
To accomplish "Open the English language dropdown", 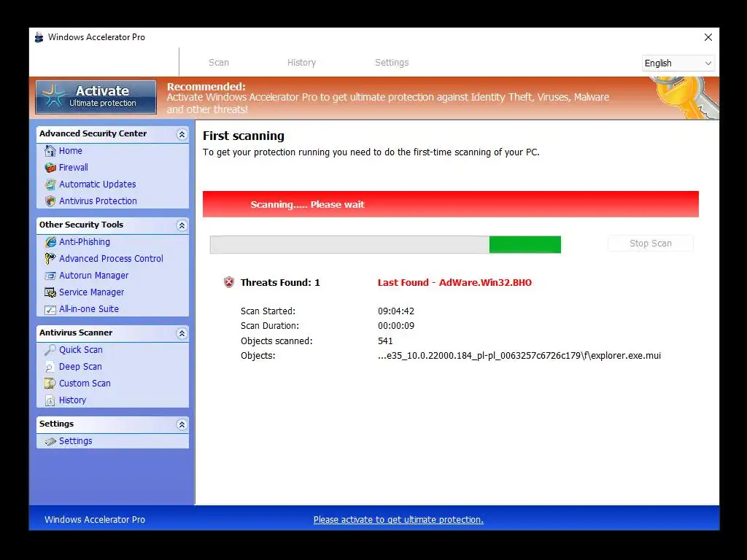I will click(x=678, y=63).
